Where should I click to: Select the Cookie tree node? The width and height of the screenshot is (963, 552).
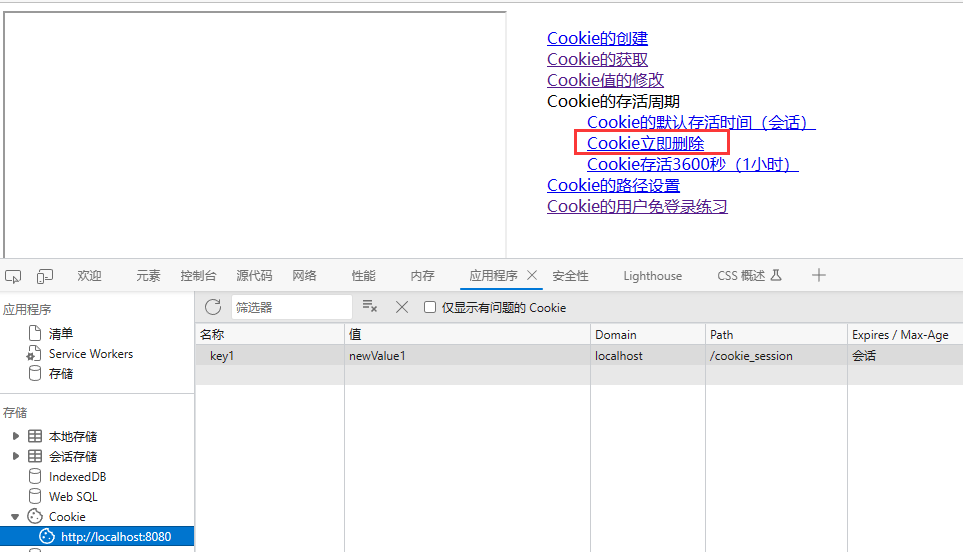coord(67,516)
